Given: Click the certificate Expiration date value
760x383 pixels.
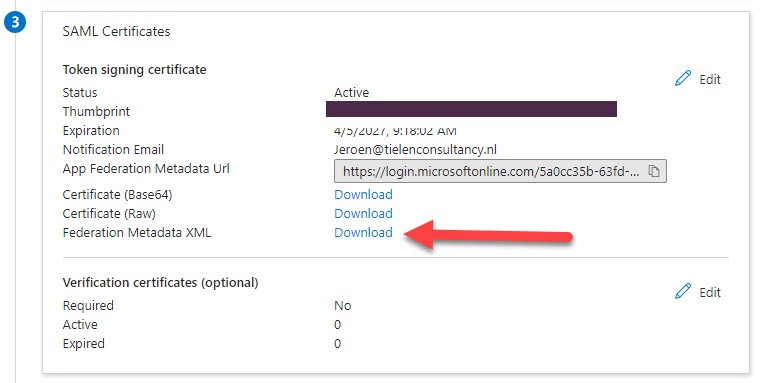Looking at the screenshot, I should pos(395,131).
